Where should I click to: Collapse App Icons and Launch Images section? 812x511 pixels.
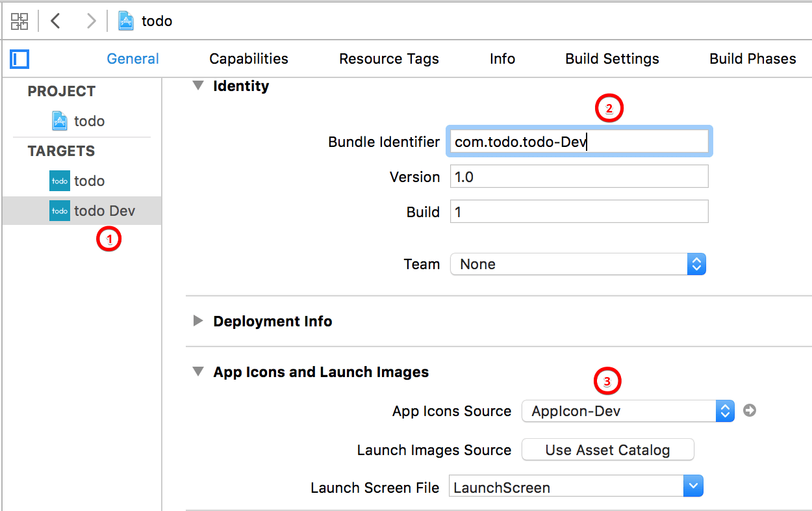(x=198, y=372)
